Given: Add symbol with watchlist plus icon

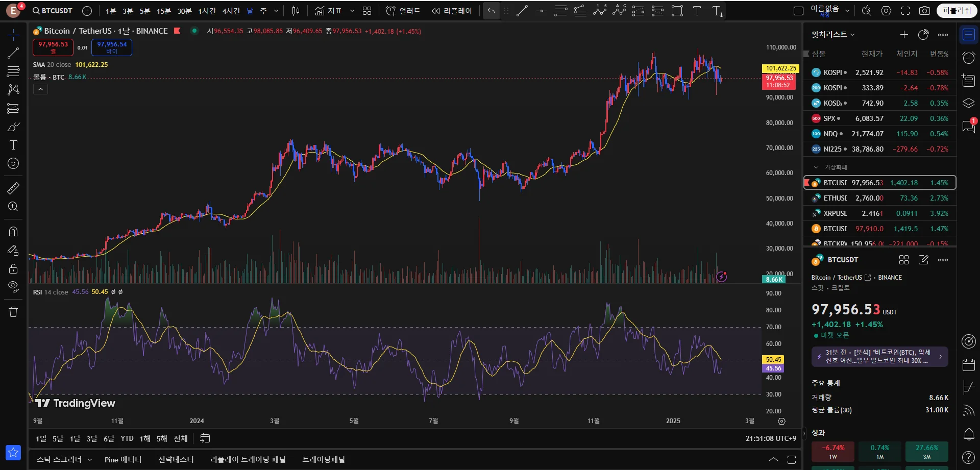Looking at the screenshot, I should click(x=904, y=34).
